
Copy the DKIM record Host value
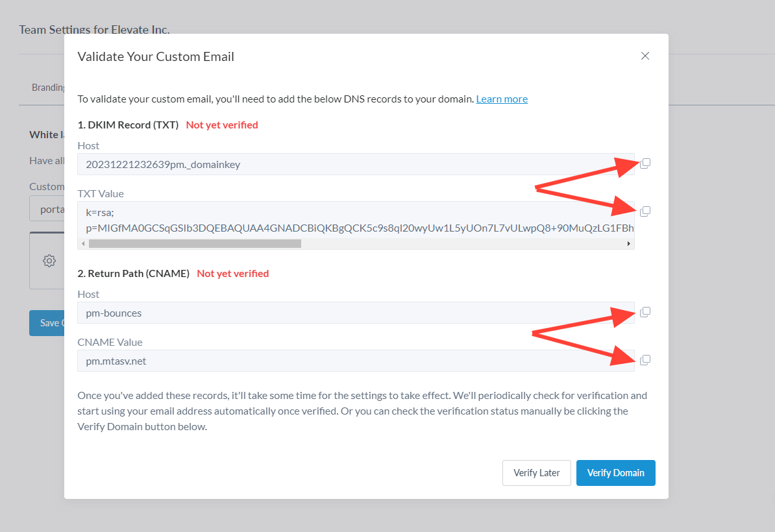(x=645, y=163)
